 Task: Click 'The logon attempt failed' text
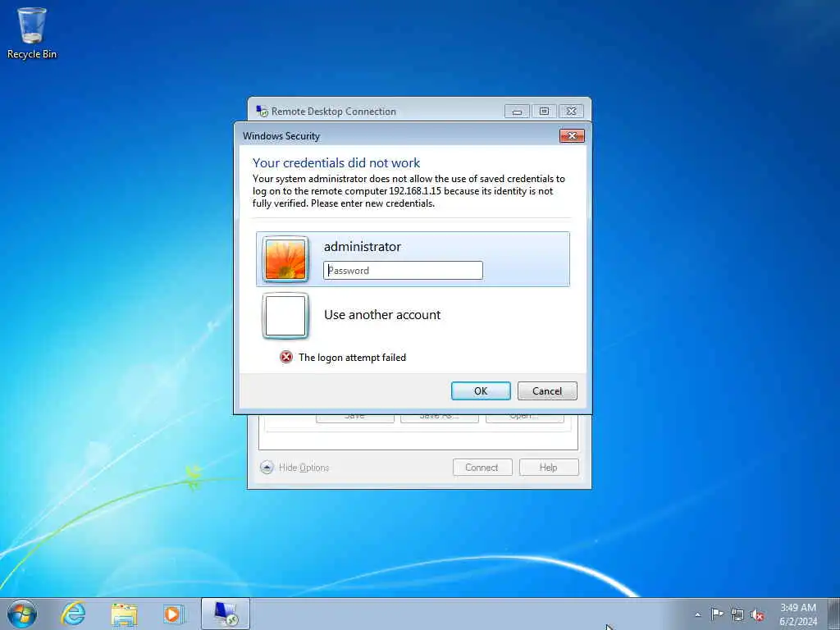(352, 358)
